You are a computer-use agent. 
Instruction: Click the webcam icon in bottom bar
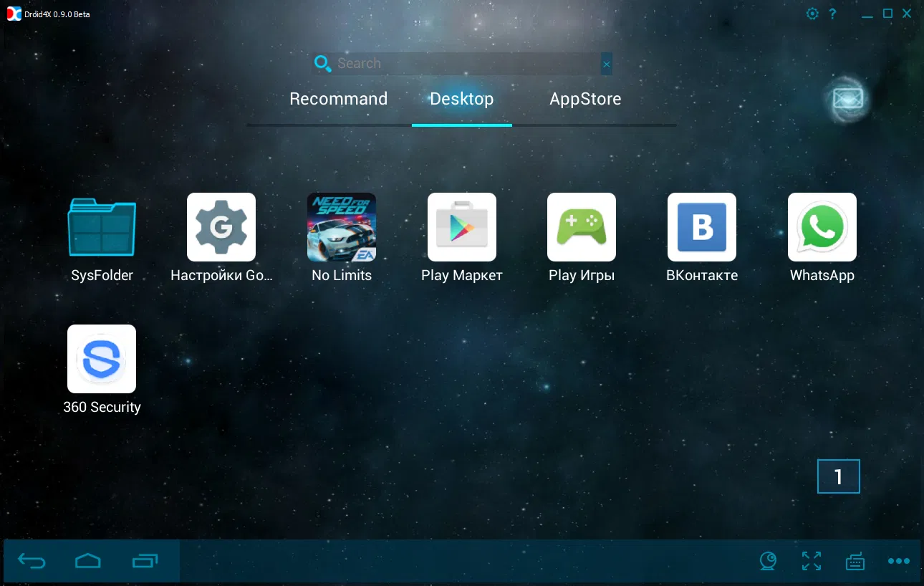click(769, 561)
